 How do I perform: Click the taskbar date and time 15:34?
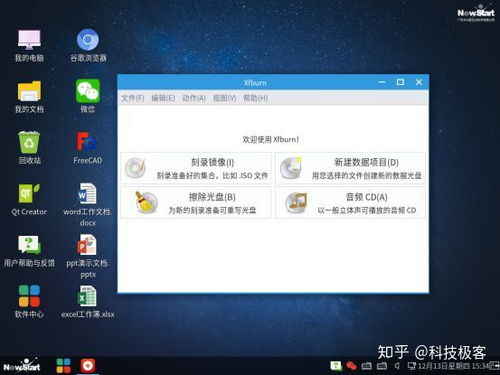tap(453, 366)
